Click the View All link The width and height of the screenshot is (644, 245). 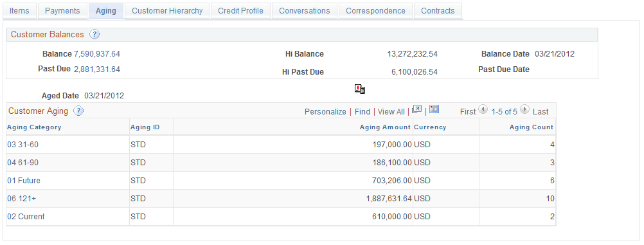391,112
